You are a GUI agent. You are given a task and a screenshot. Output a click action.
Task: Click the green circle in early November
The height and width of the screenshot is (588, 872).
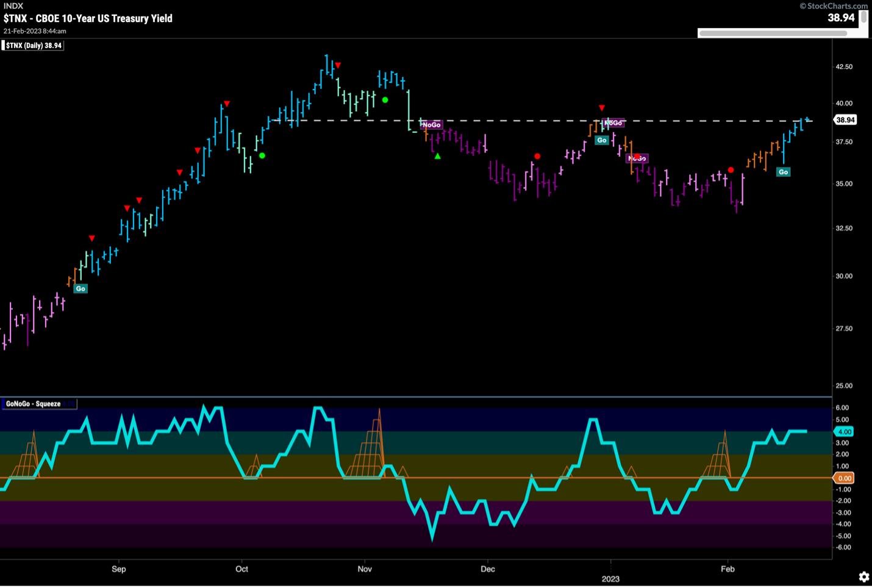tap(385, 100)
